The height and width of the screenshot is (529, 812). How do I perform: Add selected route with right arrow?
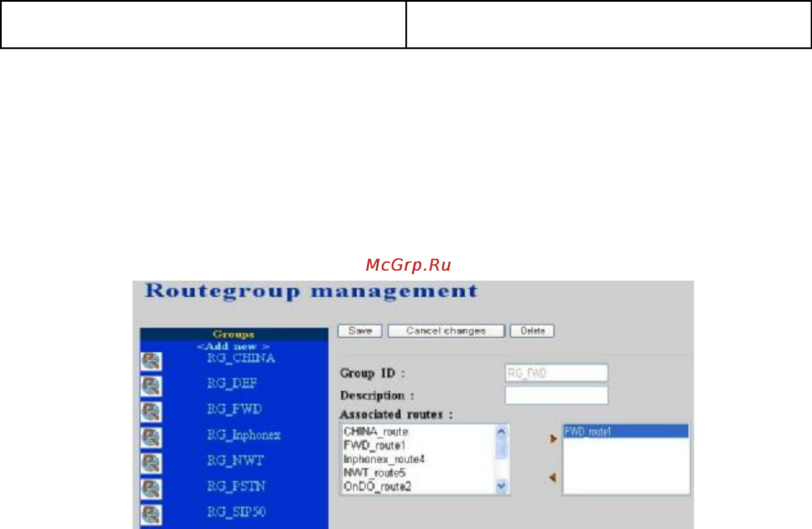pyautogui.click(x=553, y=439)
